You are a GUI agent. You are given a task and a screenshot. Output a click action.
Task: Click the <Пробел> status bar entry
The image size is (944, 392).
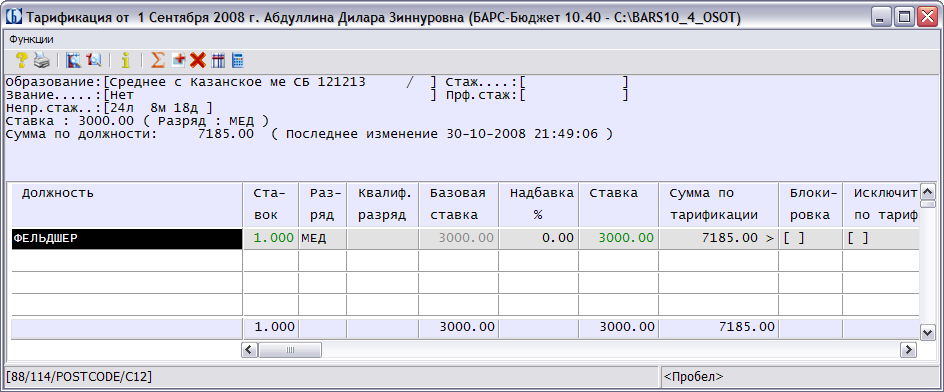click(x=693, y=377)
